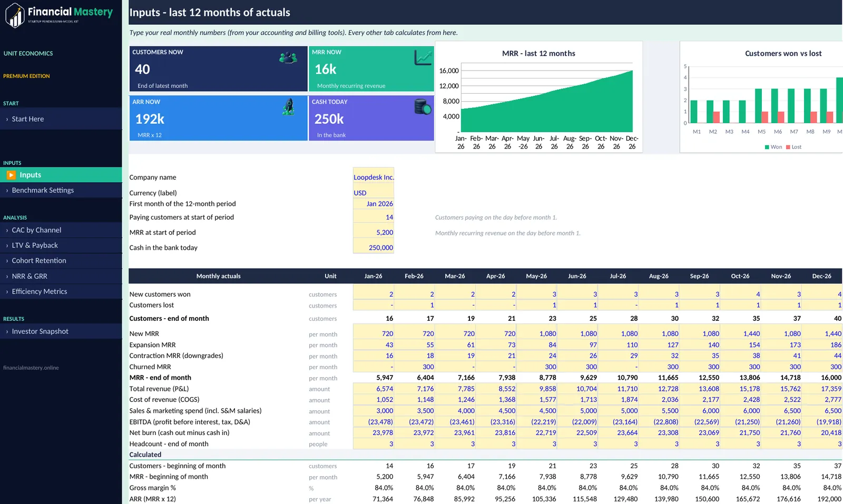Click the financialmastery.online text in sidebar
843x504 pixels.
point(31,368)
